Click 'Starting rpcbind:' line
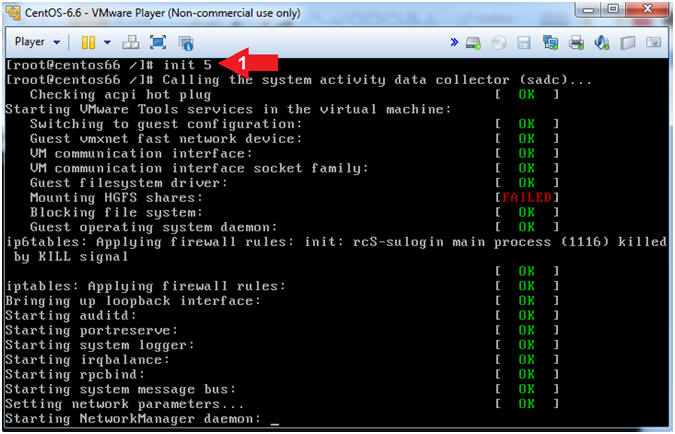The image size is (675, 434). click(75, 375)
